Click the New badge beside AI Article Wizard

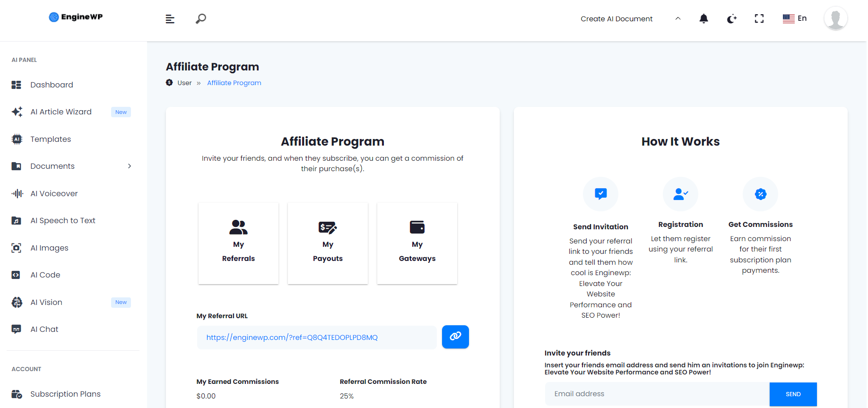click(x=121, y=112)
